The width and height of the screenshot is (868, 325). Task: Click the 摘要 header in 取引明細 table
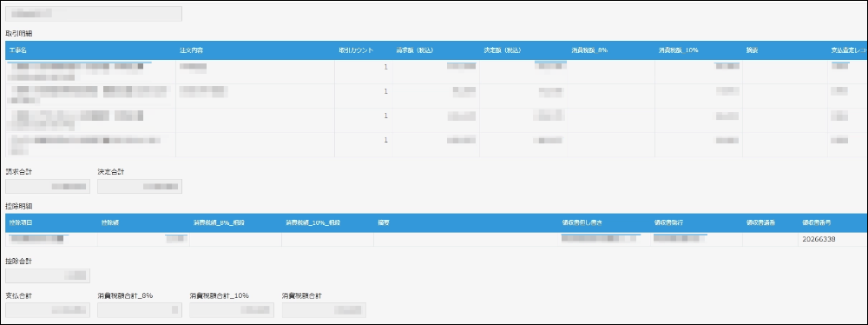785,50
